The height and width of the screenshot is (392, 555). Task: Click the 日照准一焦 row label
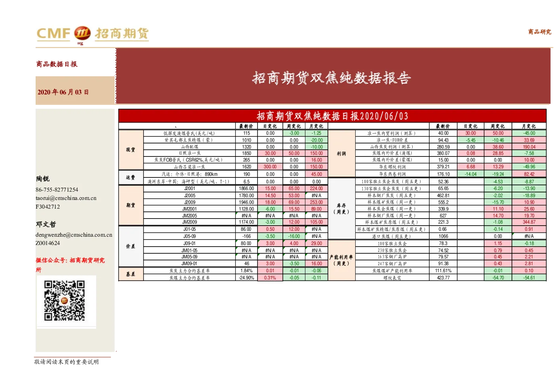190,153
